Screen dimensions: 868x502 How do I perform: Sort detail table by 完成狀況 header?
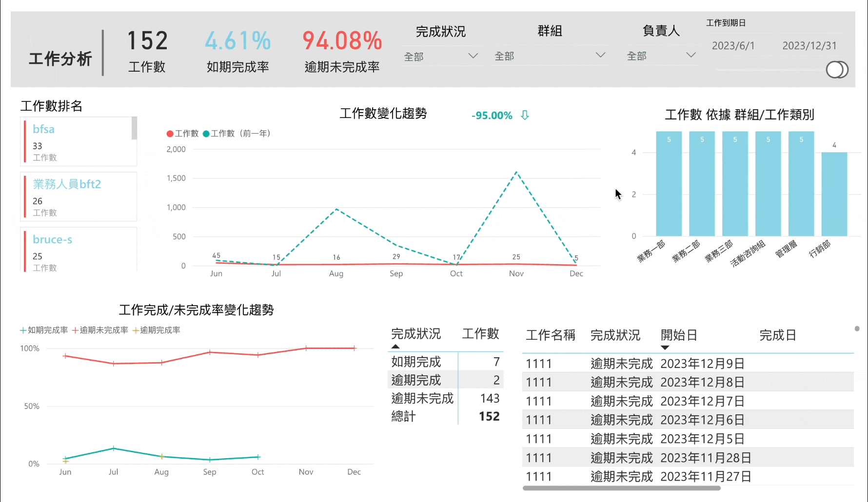615,335
